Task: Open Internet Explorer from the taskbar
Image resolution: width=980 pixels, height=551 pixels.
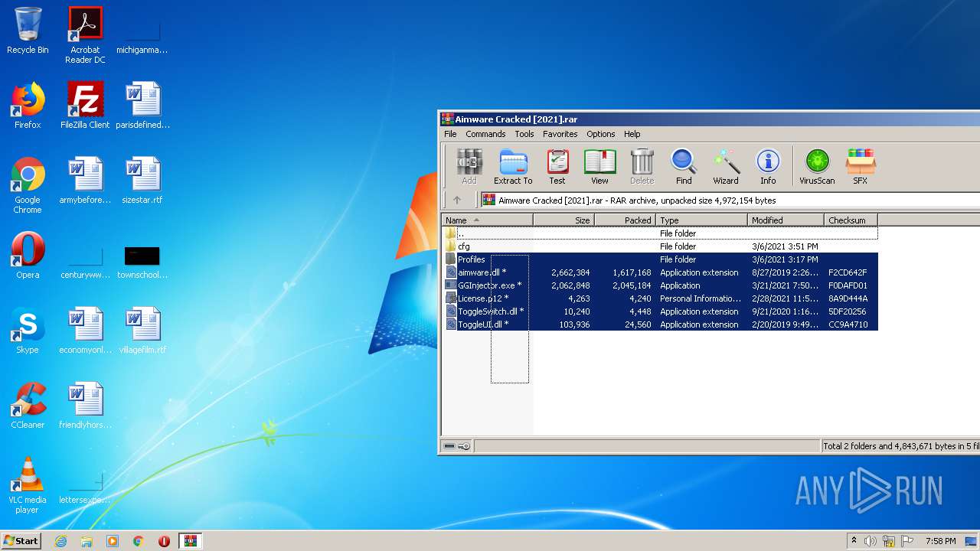Action: click(x=60, y=541)
